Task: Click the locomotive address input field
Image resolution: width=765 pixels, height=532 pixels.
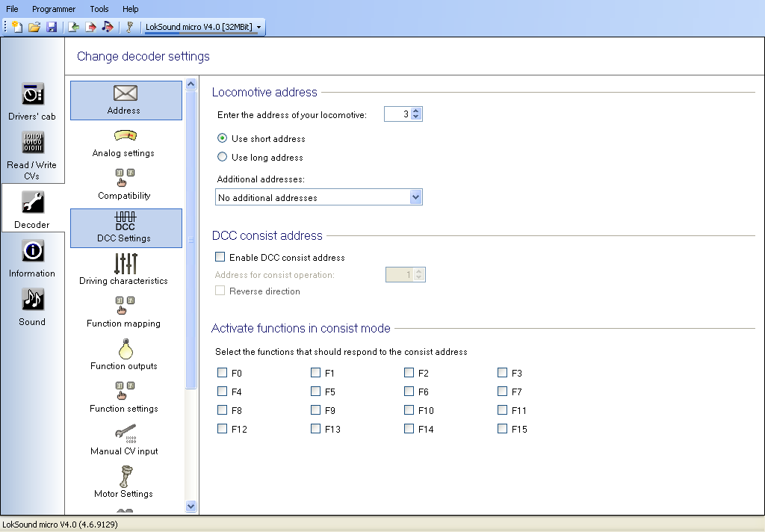Action: [397, 114]
